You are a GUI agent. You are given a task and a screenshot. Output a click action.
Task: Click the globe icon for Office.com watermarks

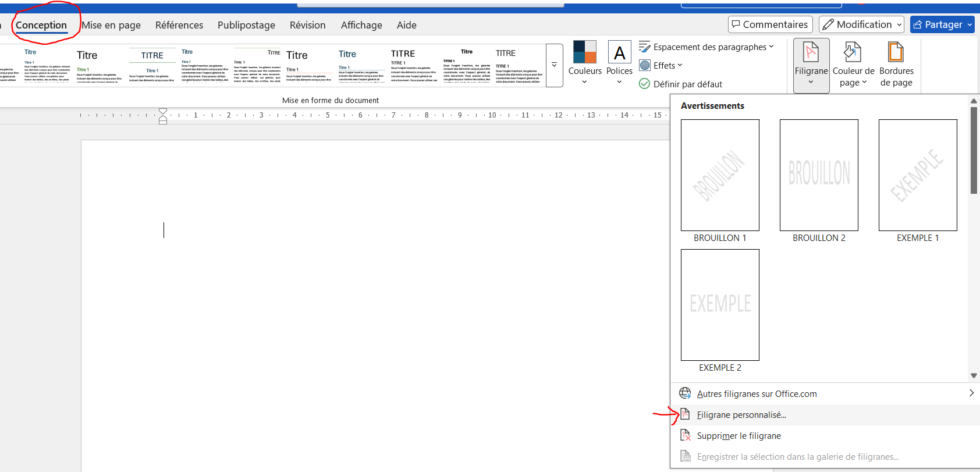point(686,394)
